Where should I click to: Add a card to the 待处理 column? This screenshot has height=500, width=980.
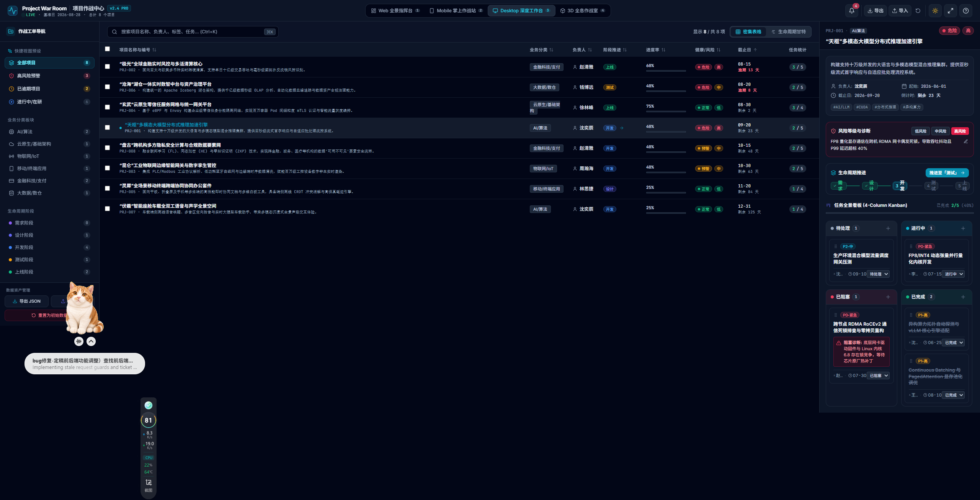pyautogui.click(x=888, y=228)
